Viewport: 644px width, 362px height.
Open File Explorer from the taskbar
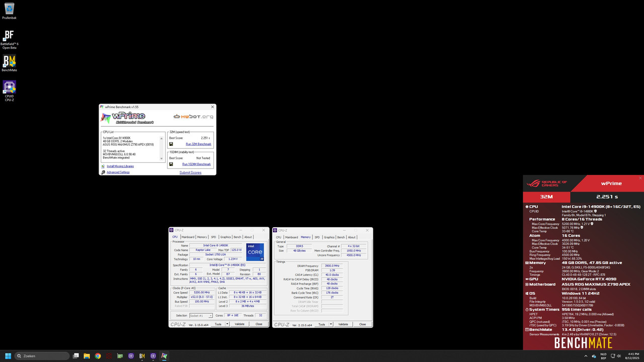click(87, 356)
